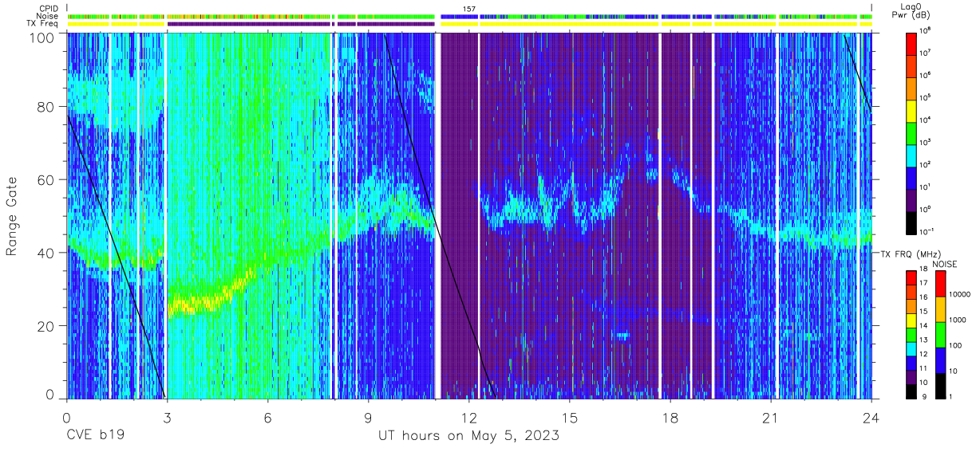Pick the green segment of NOISE colorbar
This screenshot has height=452, width=980.
[x=939, y=334]
